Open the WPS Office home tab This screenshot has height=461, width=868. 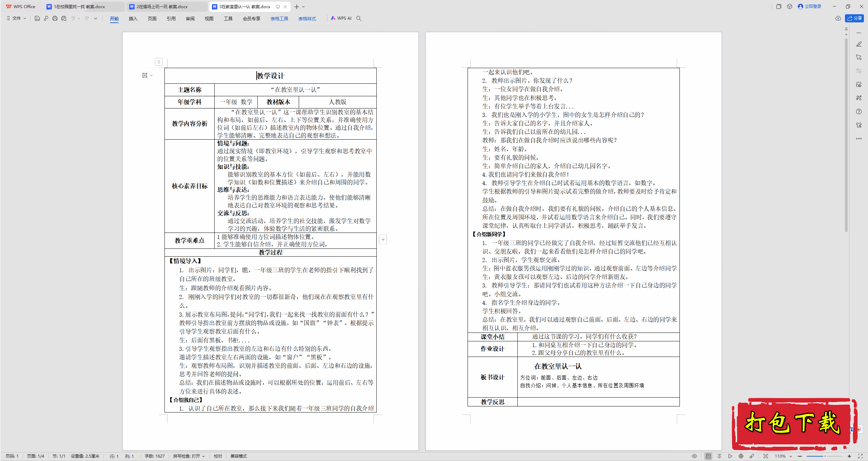21,6
